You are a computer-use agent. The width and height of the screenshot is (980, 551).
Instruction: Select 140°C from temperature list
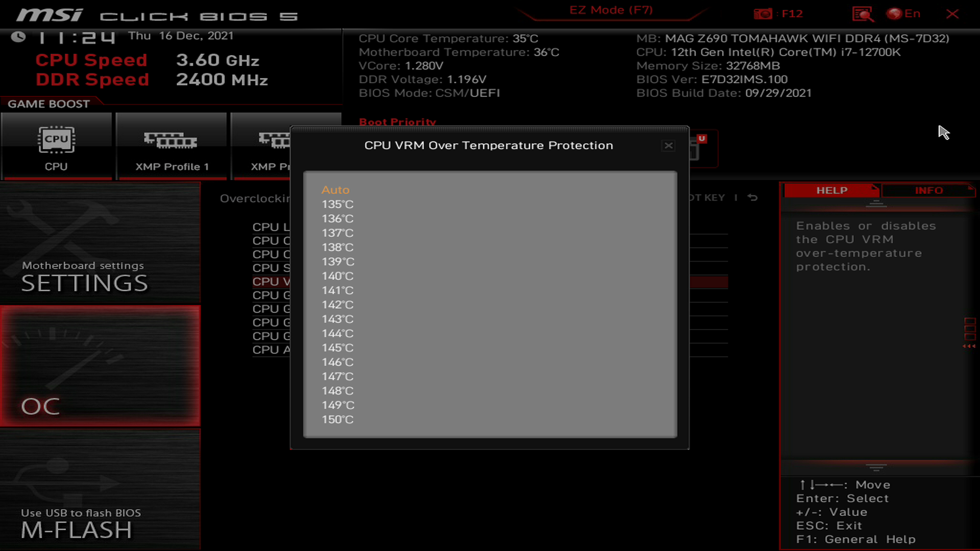[337, 276]
